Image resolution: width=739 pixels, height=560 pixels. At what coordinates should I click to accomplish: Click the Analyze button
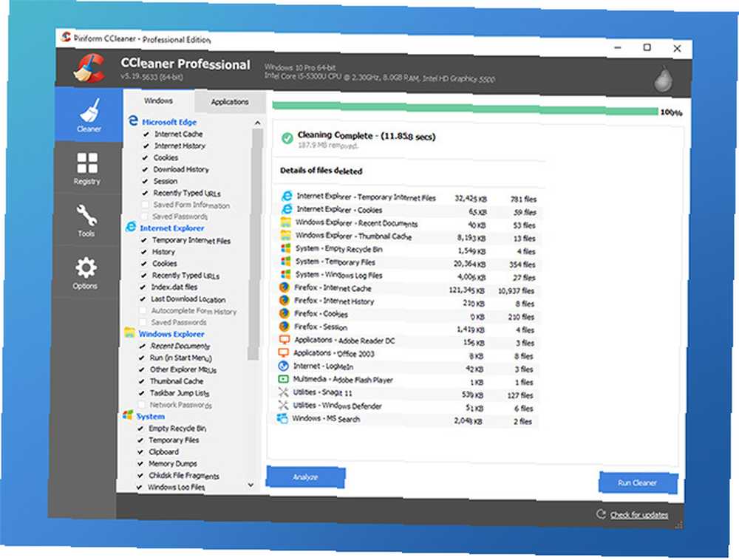click(x=305, y=477)
